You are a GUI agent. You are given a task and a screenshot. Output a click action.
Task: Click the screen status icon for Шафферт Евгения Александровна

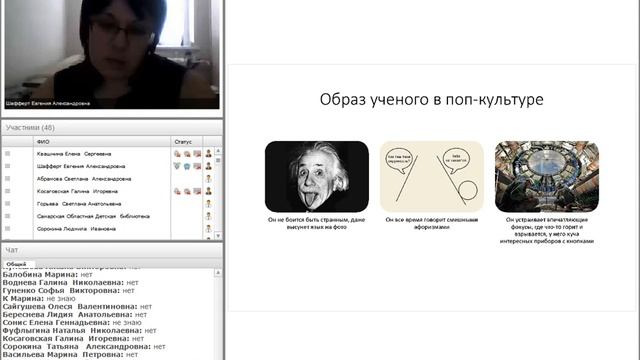[197, 166]
